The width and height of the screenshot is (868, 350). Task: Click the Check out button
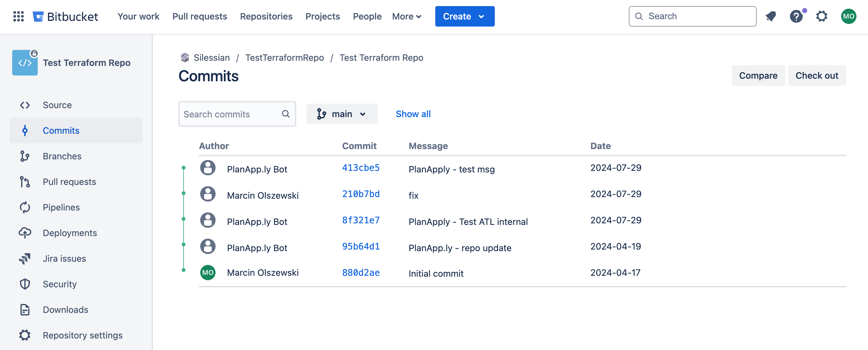pos(817,75)
